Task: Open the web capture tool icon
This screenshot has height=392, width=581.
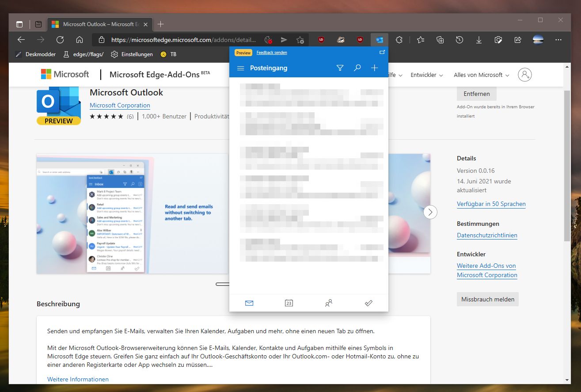Action: coord(498,40)
